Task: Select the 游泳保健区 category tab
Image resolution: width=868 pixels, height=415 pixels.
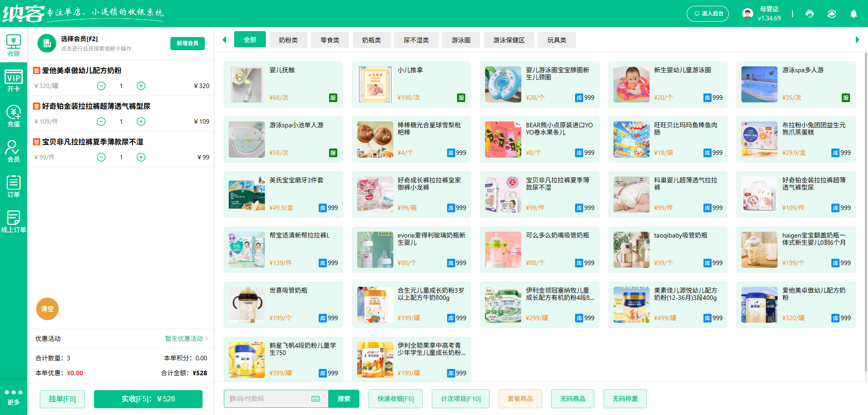Action: (509, 40)
